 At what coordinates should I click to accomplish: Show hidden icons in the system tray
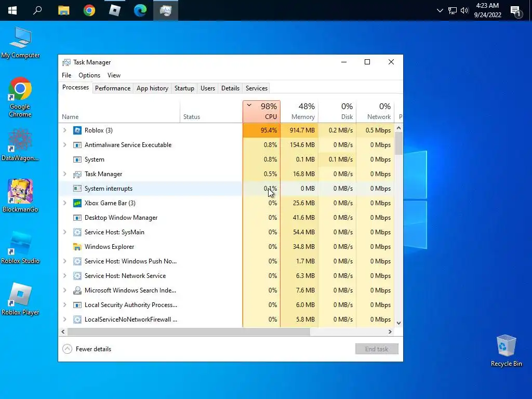(440, 10)
